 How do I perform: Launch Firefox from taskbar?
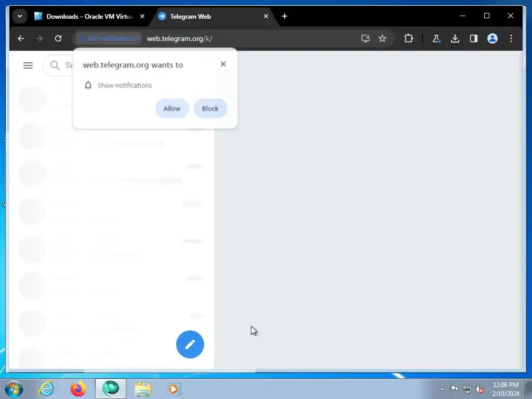(x=78, y=389)
